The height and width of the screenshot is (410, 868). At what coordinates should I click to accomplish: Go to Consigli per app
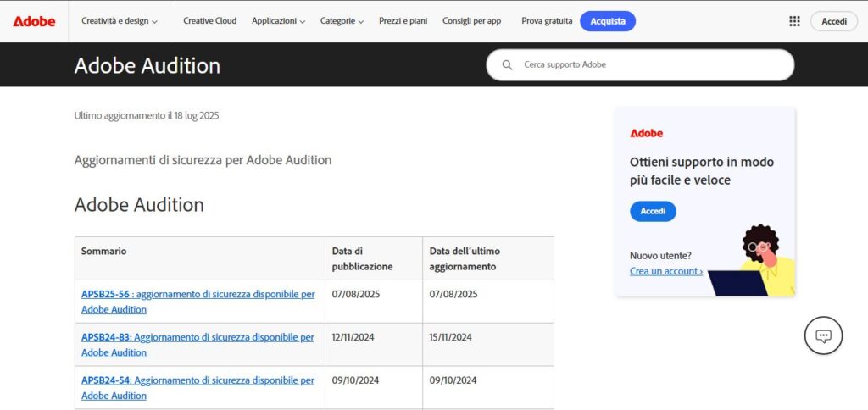[471, 21]
